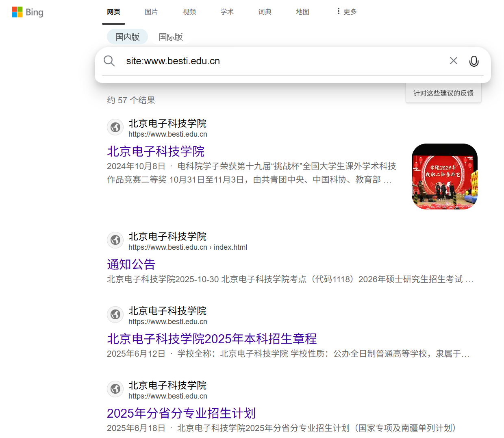Open the 2025年分省分专业招生计划 link
504x438 pixels.
tap(181, 413)
